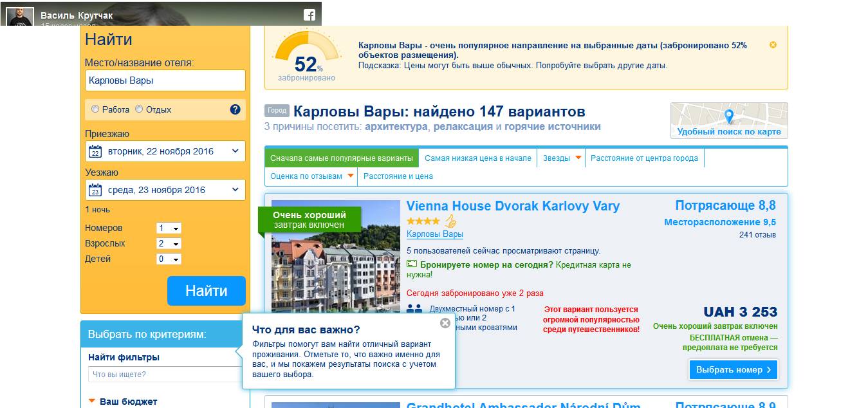Click the blue help question mark icon
Screen dimensions: 868x408
coord(235,109)
